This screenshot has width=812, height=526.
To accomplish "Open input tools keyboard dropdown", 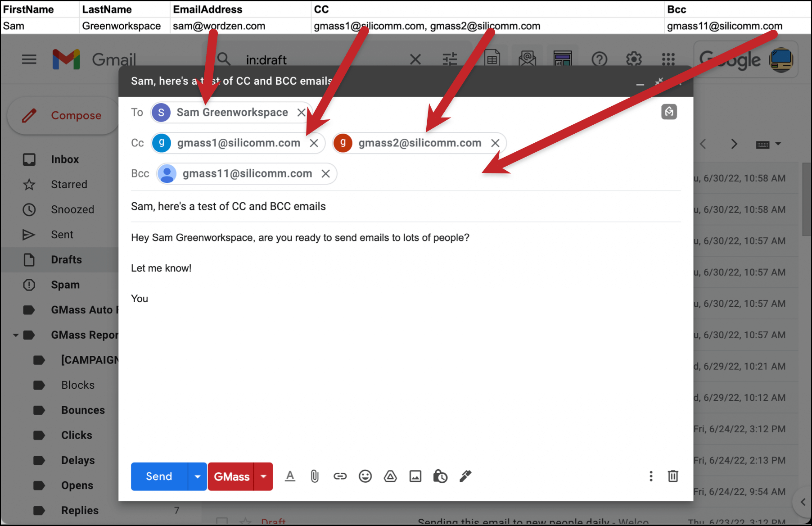I will point(768,145).
